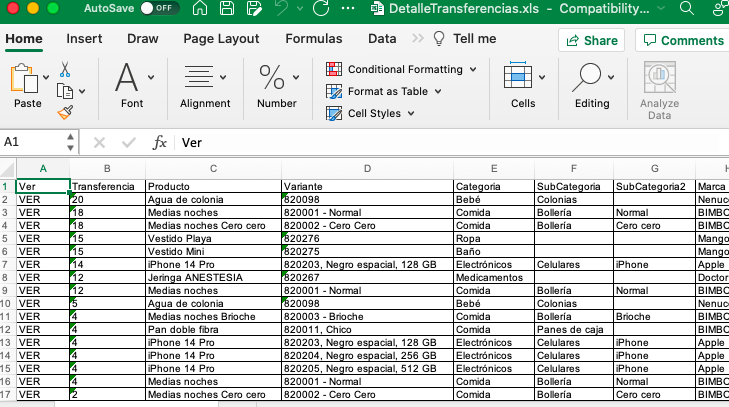Viewport: 729px width, 407px height.
Task: Click the Share button
Action: pos(591,40)
